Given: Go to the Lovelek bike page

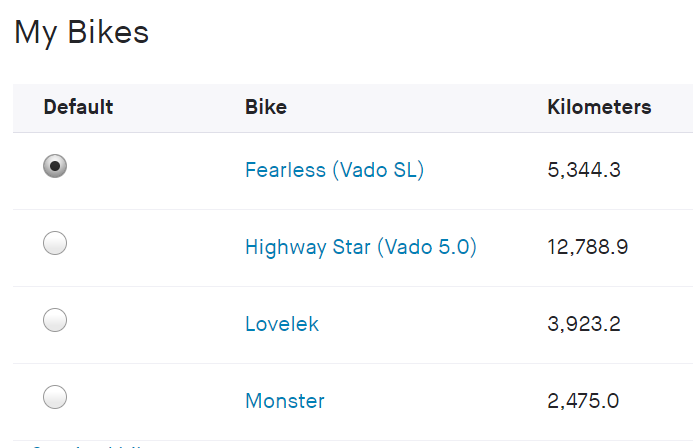Looking at the screenshot, I should tap(282, 324).
